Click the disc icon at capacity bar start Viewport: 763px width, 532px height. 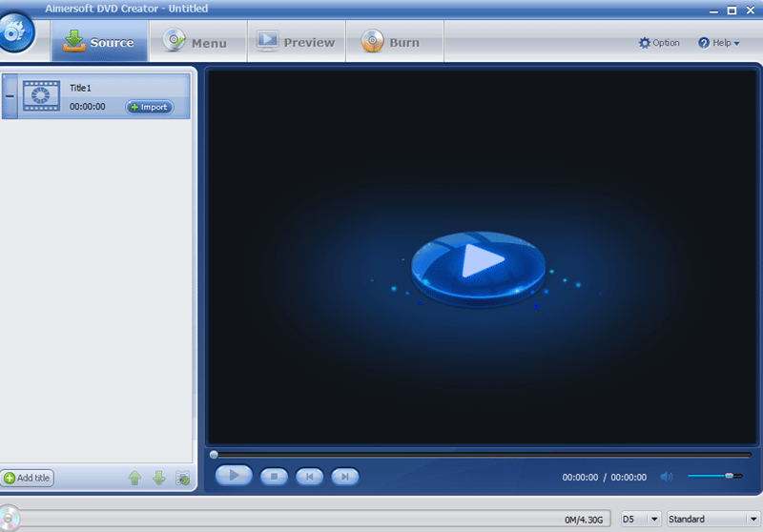(9, 519)
